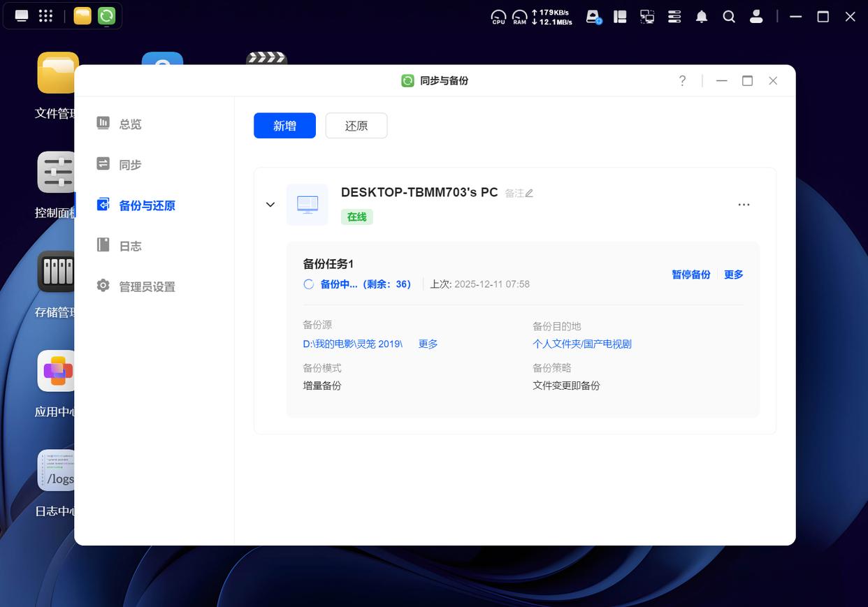Click the 控制面板 desktop icon
The width and height of the screenshot is (868, 607).
tap(57, 173)
